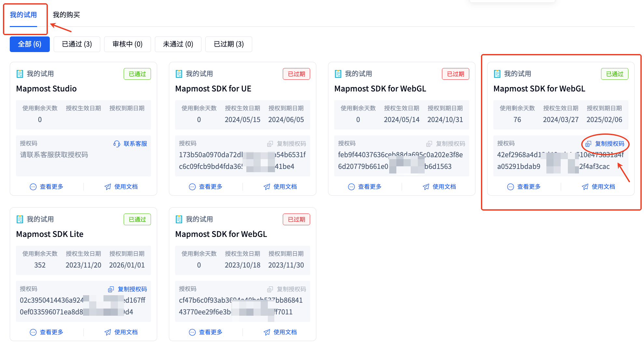Select the 全部 (6) filter

[x=30, y=44]
